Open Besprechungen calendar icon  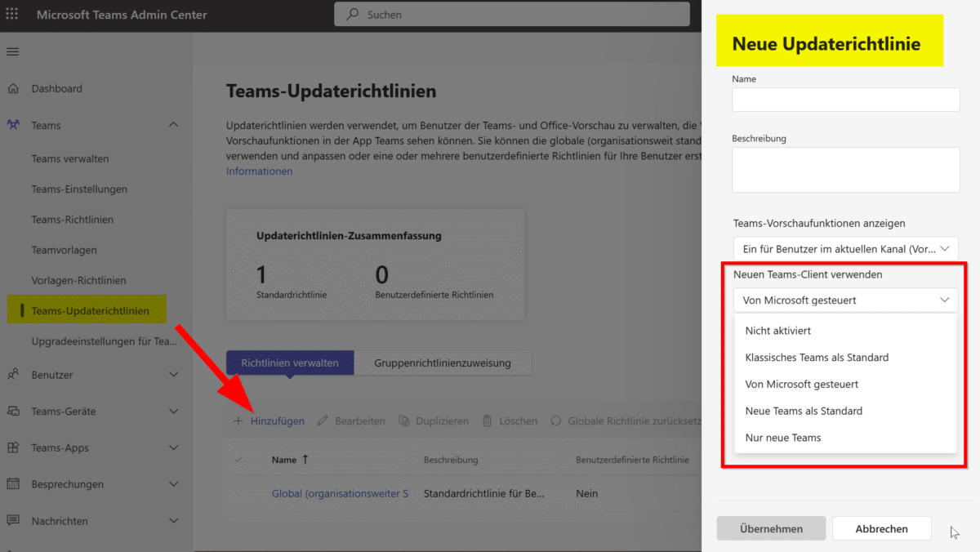(13, 484)
